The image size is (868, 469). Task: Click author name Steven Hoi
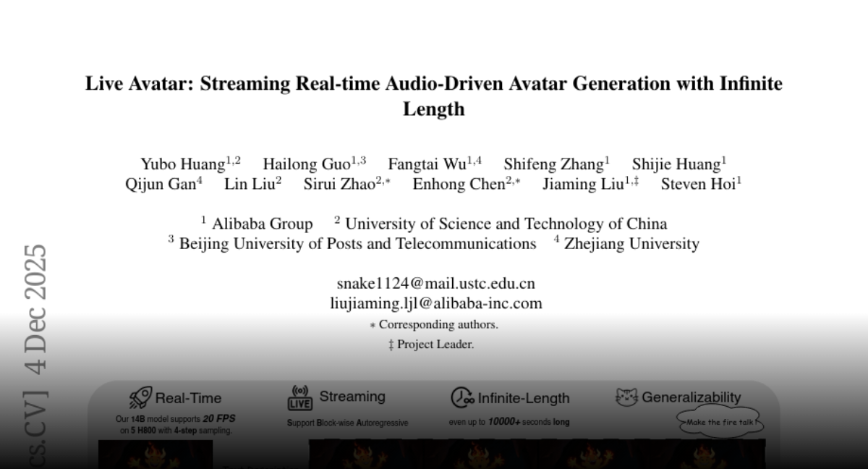coord(697,184)
